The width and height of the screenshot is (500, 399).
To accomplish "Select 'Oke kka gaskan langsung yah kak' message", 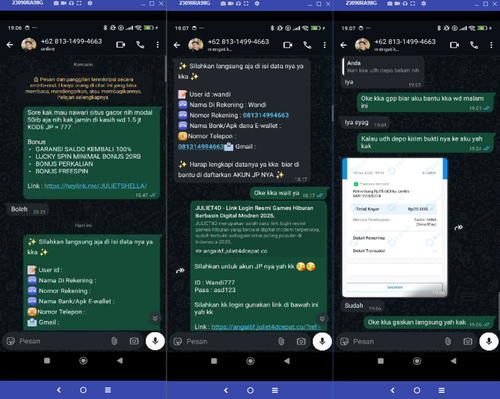I will 429,322.
